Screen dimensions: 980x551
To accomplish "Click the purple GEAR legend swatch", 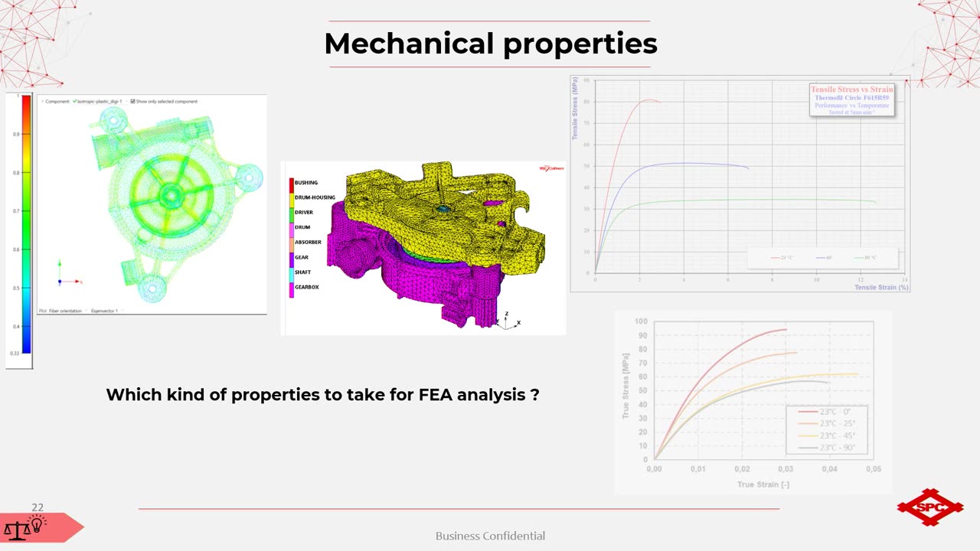I will [x=292, y=259].
